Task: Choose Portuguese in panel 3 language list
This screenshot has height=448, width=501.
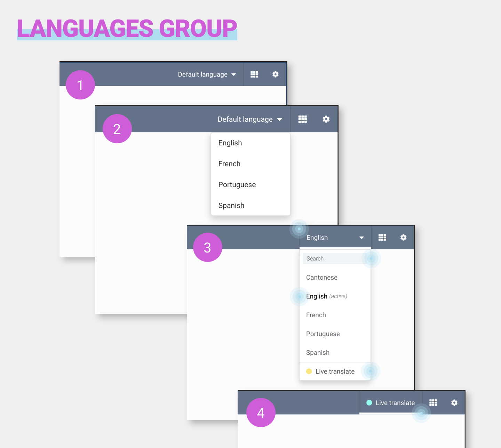Action: coord(323,334)
